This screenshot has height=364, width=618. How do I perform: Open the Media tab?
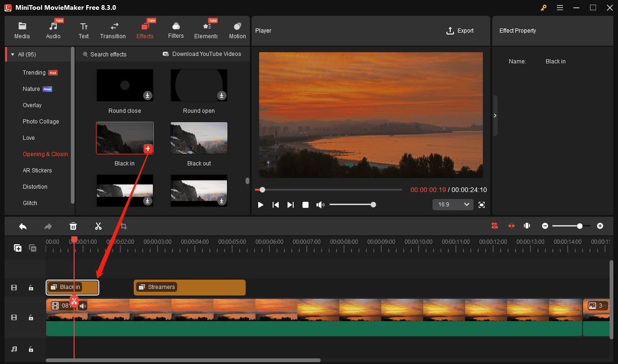pyautogui.click(x=22, y=31)
